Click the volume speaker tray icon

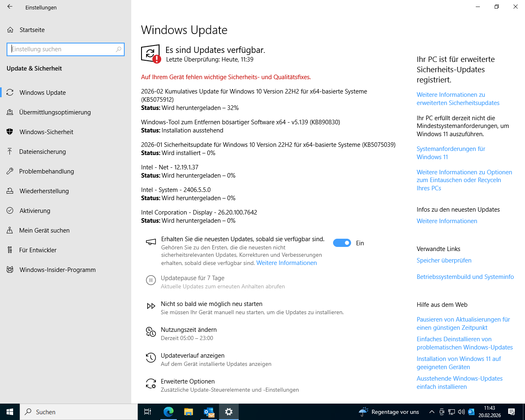pos(461,412)
